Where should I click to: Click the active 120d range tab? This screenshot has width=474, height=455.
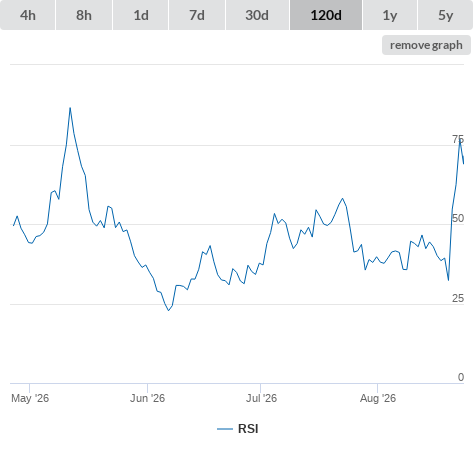[326, 15]
